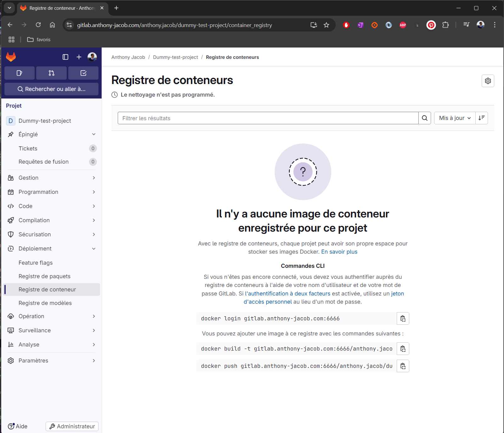Click the browser back arrow
The image size is (504, 433).
click(x=10, y=25)
